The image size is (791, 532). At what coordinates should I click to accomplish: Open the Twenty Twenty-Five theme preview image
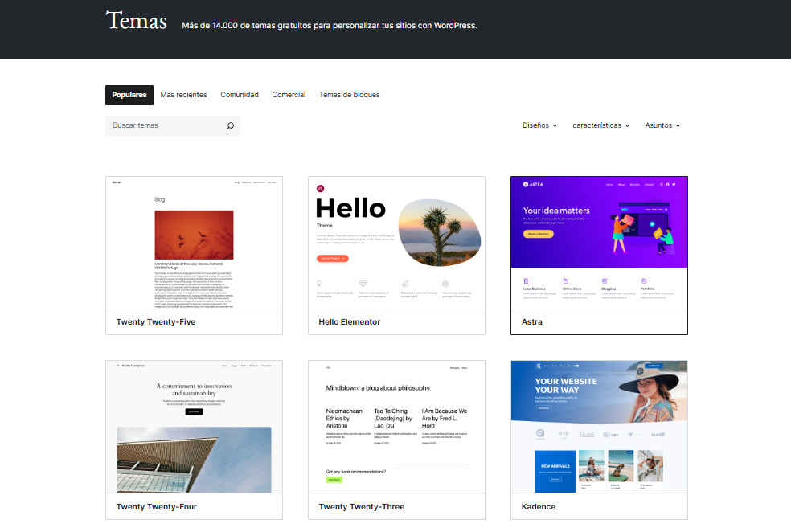tap(195, 243)
